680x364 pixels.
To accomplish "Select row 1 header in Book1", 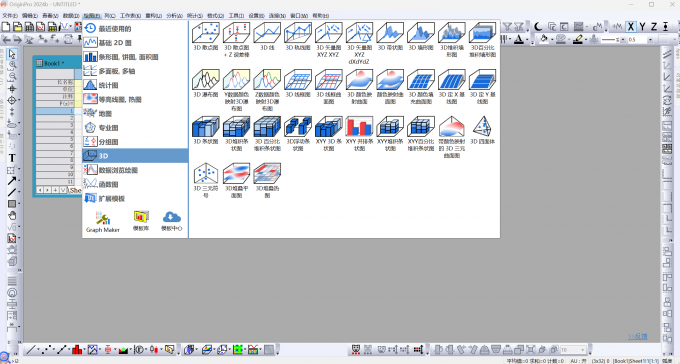I will [x=55, y=111].
